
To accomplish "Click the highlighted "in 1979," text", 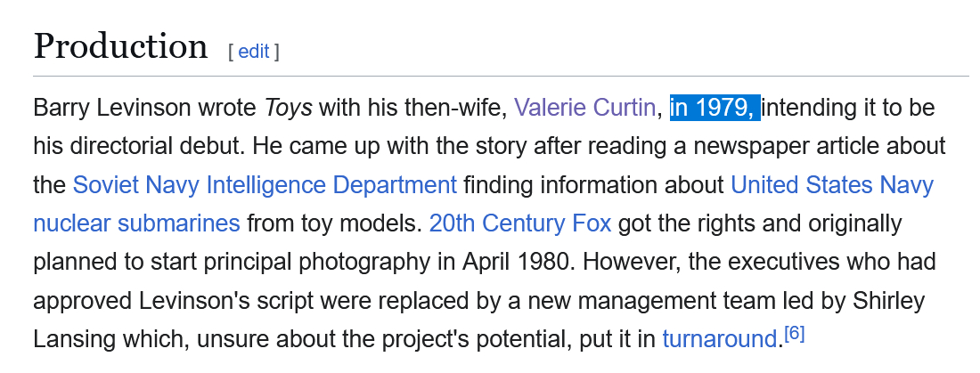I will (715, 108).
